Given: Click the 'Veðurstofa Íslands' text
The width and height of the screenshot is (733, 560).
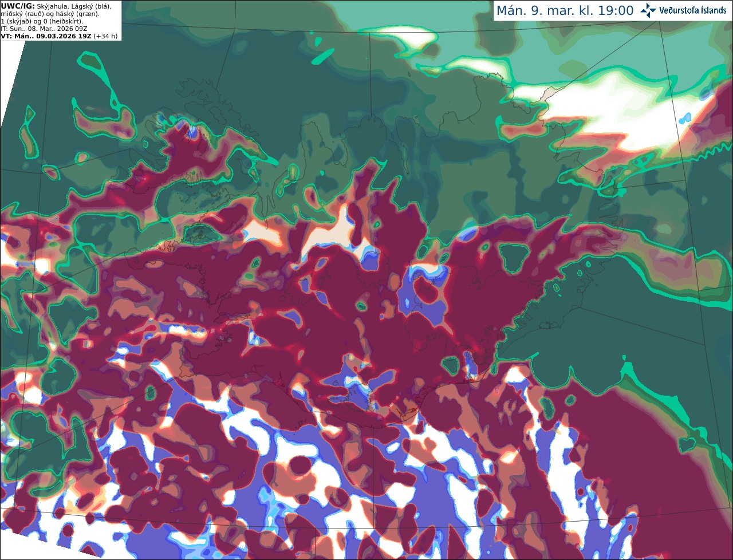Looking at the screenshot, I should (x=693, y=10).
